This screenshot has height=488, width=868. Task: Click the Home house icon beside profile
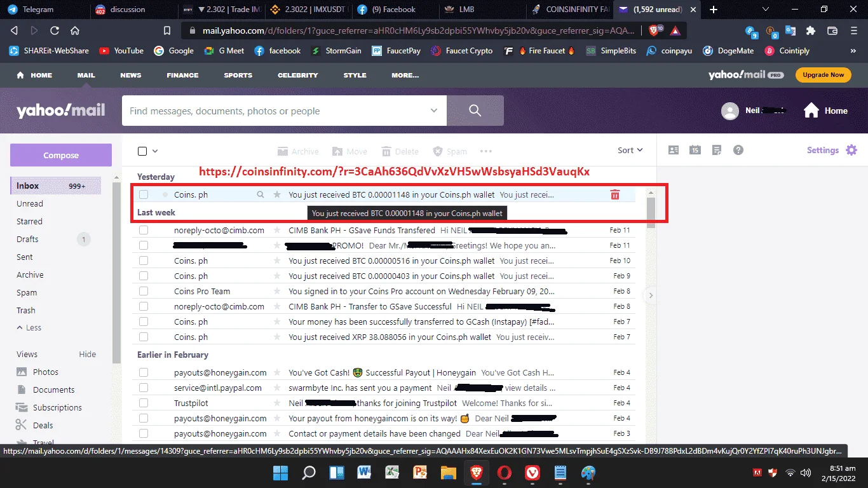click(x=811, y=111)
